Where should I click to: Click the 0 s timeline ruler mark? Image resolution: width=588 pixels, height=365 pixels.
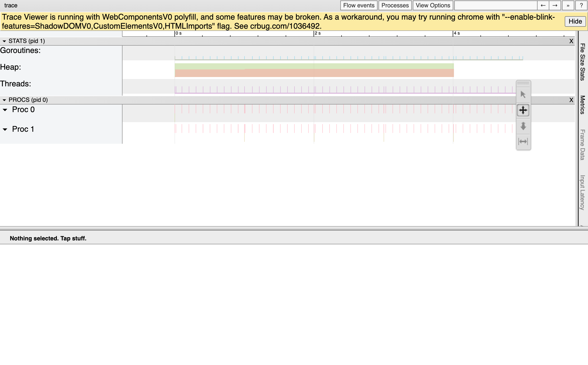pyautogui.click(x=179, y=33)
